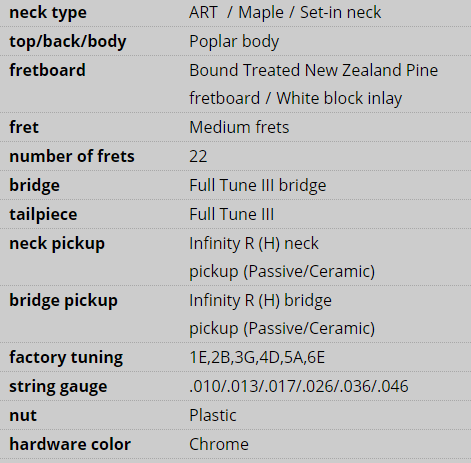Select the Plastic nut value
Screen dimensions: 471x463
[213, 415]
